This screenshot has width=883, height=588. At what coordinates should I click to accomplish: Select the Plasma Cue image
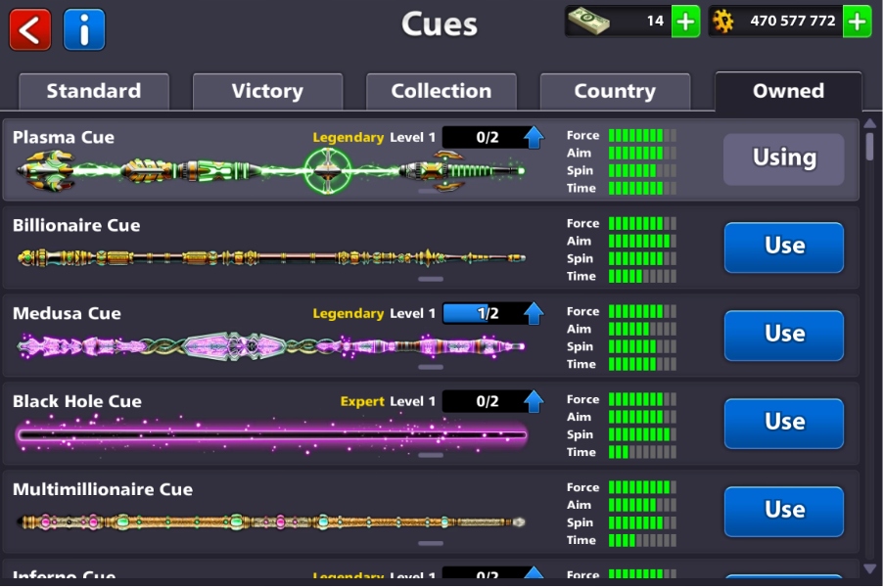[271, 170]
